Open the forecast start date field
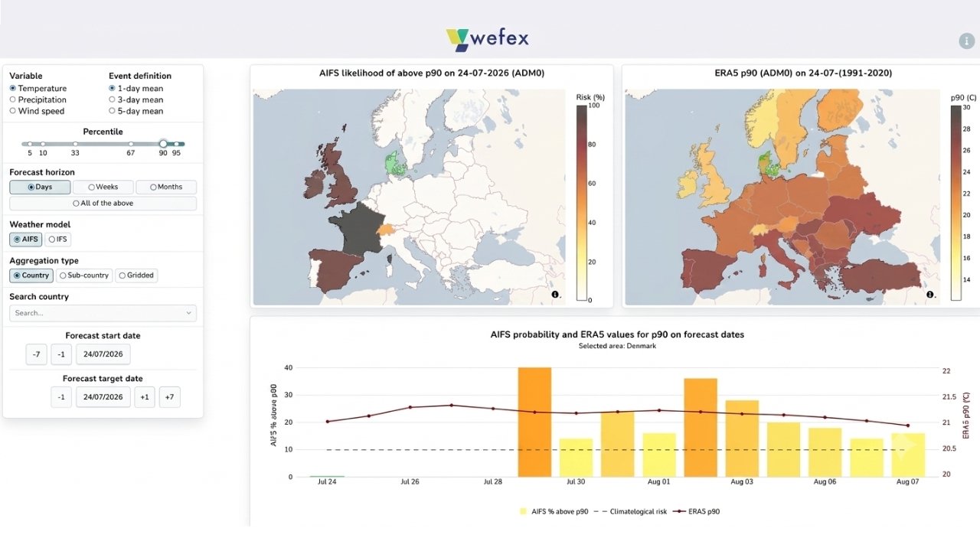The width and height of the screenshot is (980, 551). [x=103, y=354]
